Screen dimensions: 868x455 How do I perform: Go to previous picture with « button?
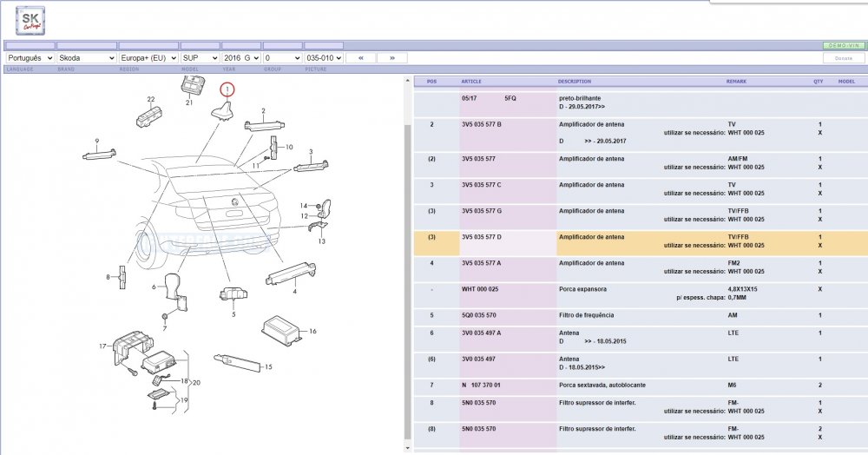point(361,57)
